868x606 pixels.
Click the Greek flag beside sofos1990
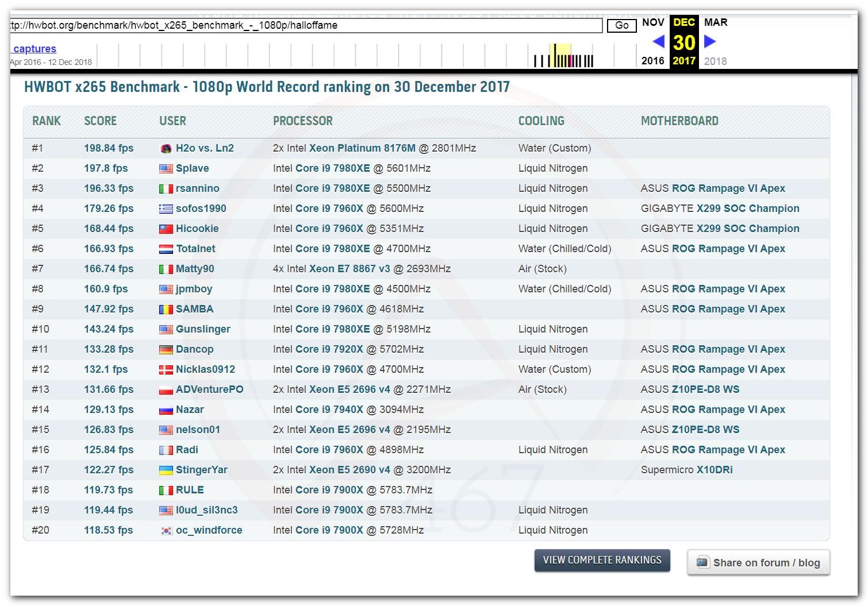(166, 209)
